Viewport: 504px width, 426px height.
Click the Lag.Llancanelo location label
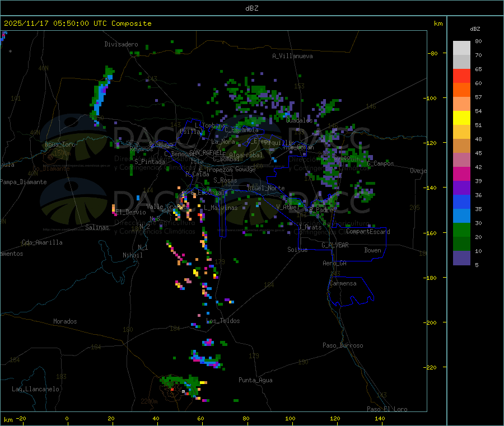pos(35,389)
